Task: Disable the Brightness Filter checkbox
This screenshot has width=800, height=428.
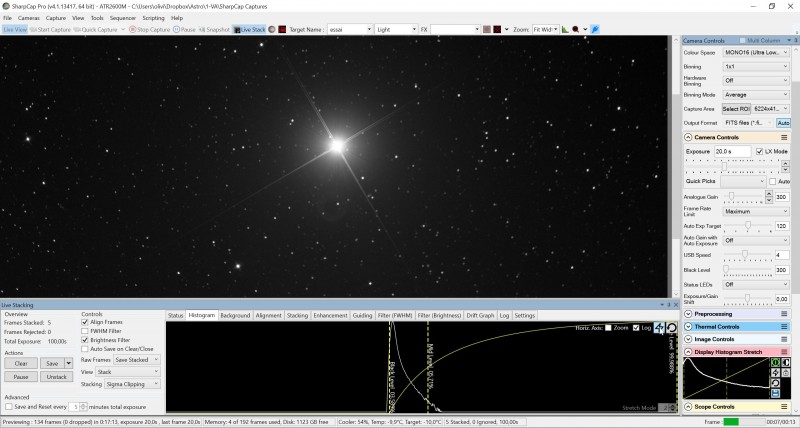Action: (85, 340)
